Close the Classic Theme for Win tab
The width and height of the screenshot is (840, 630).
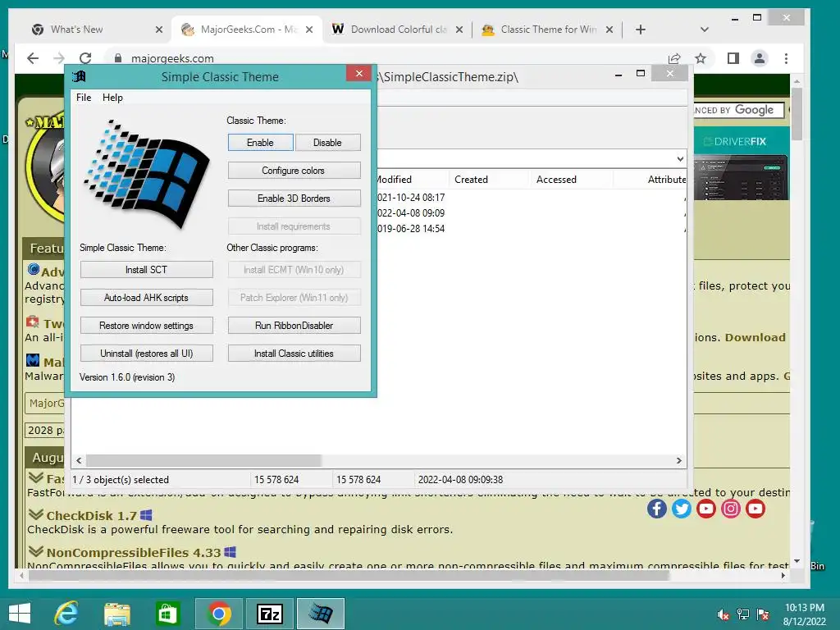609,30
